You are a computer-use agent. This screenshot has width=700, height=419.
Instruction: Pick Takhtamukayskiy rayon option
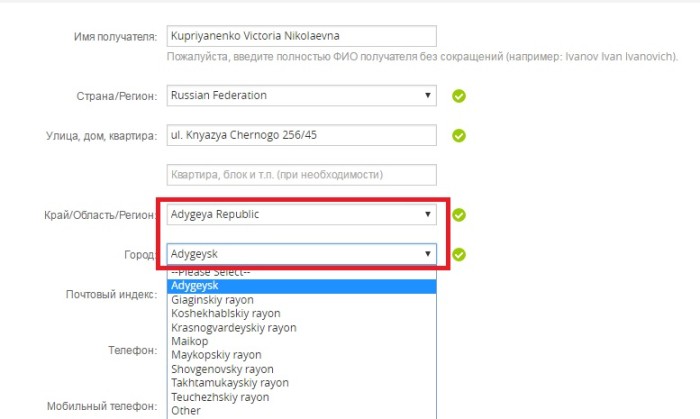pyautogui.click(x=301, y=383)
